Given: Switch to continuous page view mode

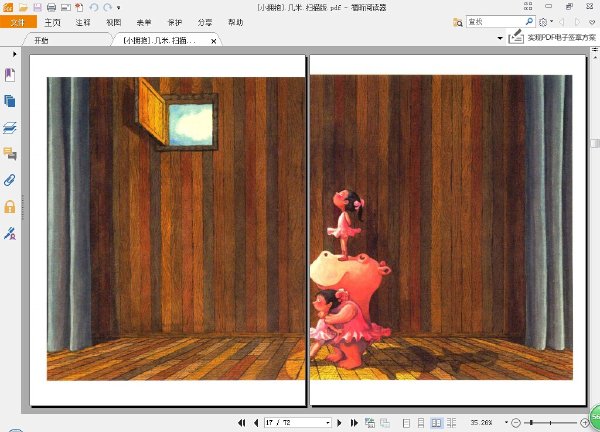Looking at the screenshot, I should point(421,422).
